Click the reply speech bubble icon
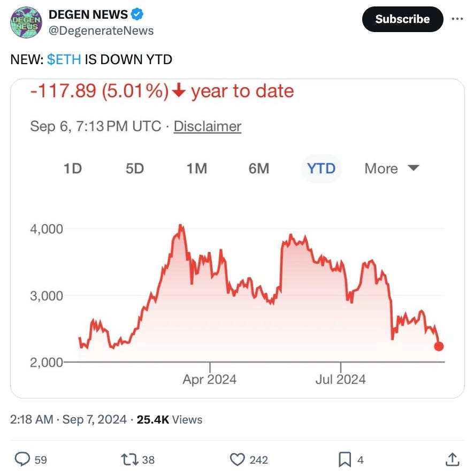This screenshot has width=474, height=476. point(22,459)
